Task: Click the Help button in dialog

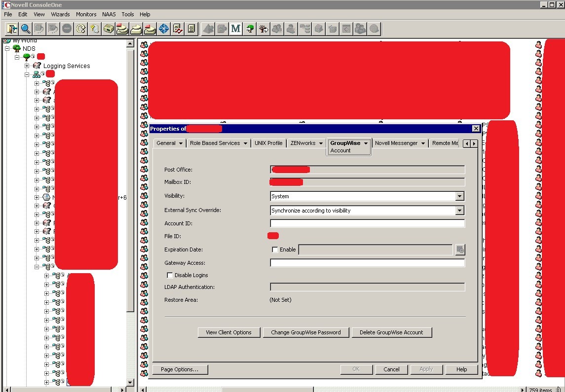Action: tap(461, 369)
